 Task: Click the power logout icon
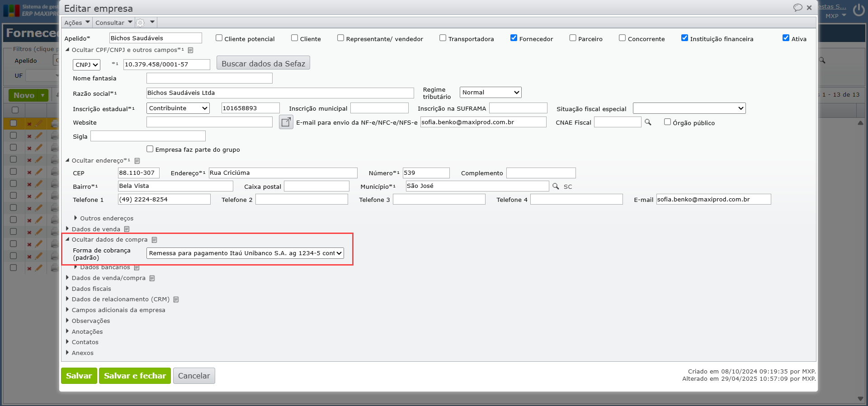pyautogui.click(x=859, y=10)
